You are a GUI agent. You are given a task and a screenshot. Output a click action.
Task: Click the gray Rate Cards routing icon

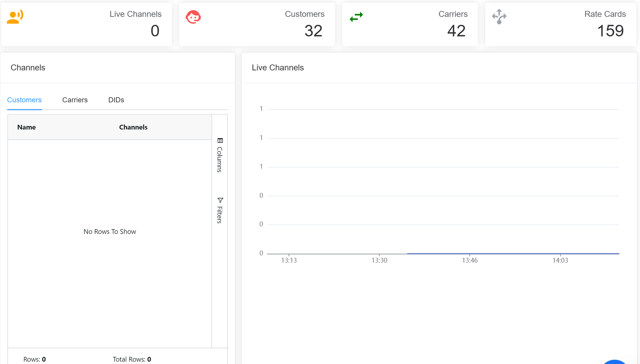tap(499, 17)
